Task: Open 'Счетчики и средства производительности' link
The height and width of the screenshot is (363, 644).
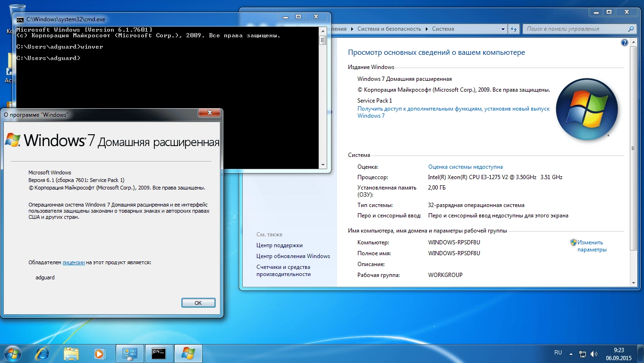Action: point(283,270)
